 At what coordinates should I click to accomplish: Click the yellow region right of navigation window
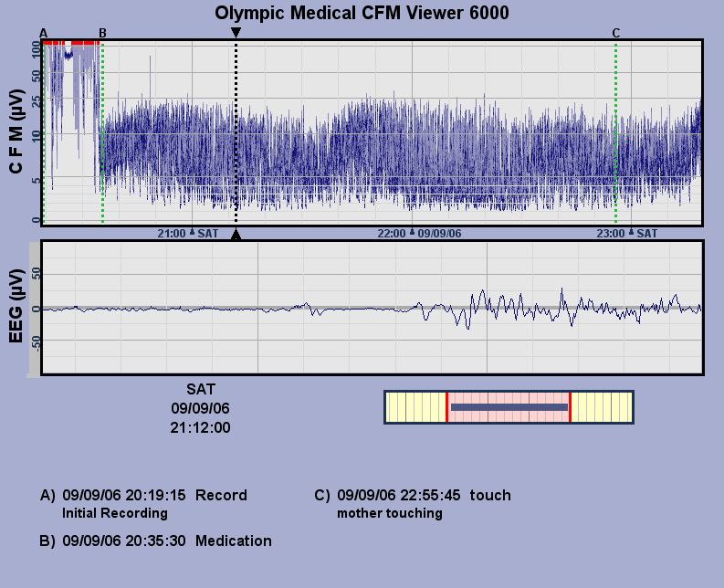(602, 407)
